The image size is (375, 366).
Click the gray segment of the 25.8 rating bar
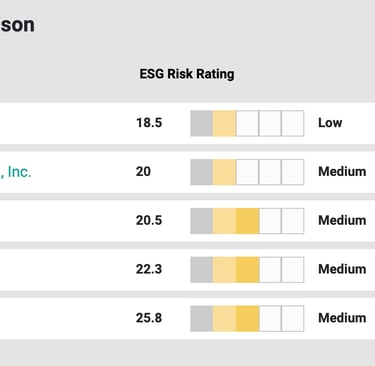[201, 318]
